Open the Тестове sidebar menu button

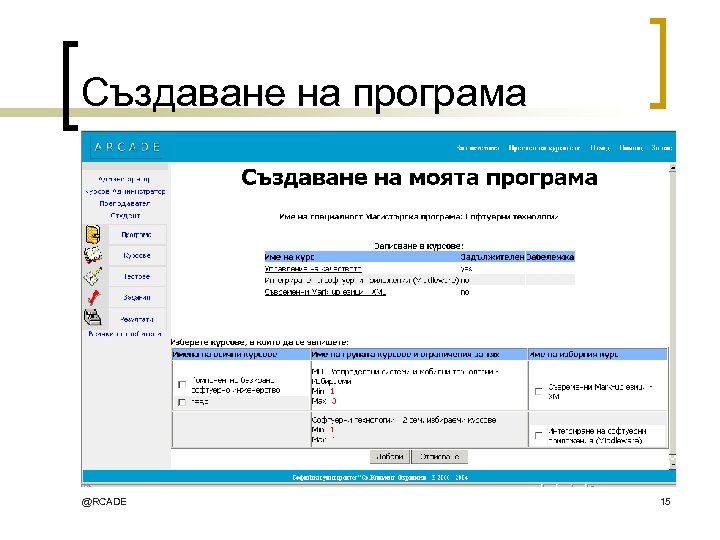click(x=137, y=276)
